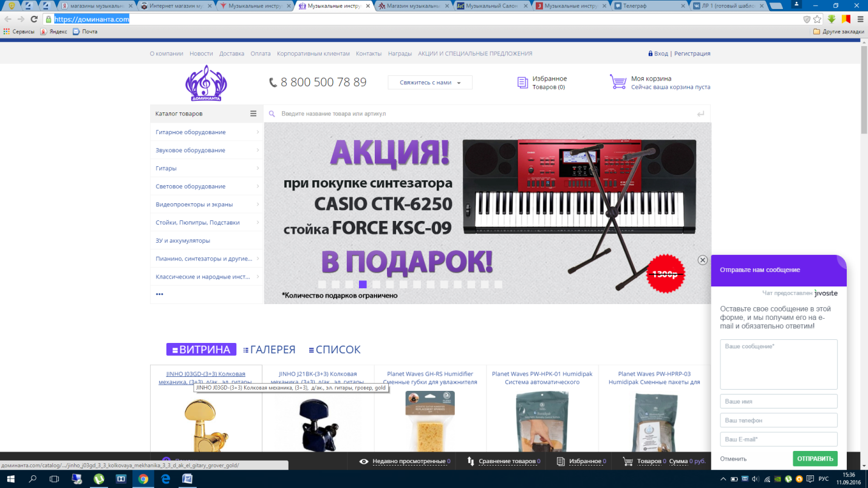Click the green download arrow extension icon
The height and width of the screenshot is (488, 868).
coord(832,19)
